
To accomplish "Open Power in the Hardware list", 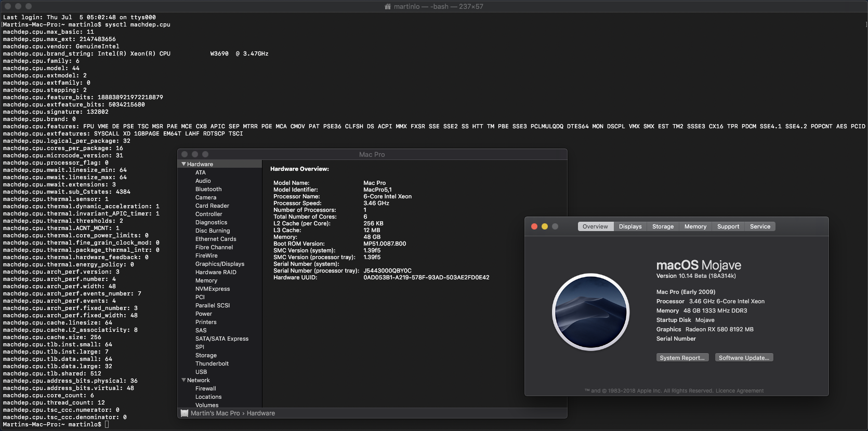I will click(204, 314).
